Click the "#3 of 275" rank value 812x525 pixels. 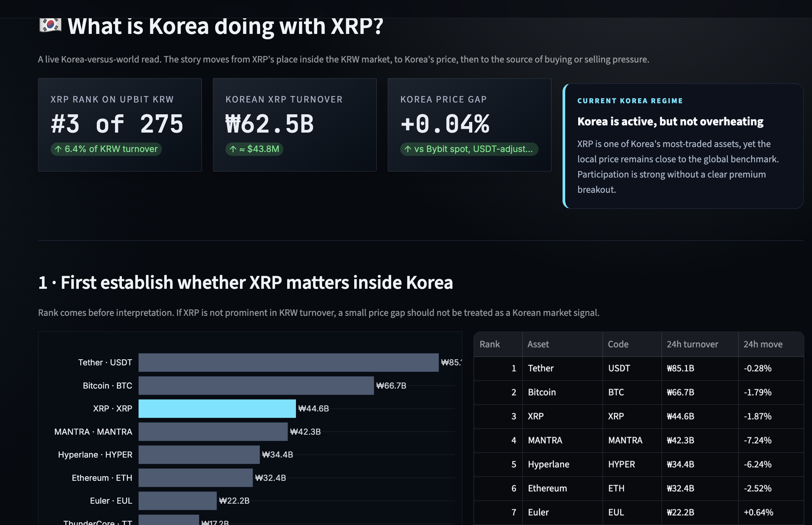[117, 124]
